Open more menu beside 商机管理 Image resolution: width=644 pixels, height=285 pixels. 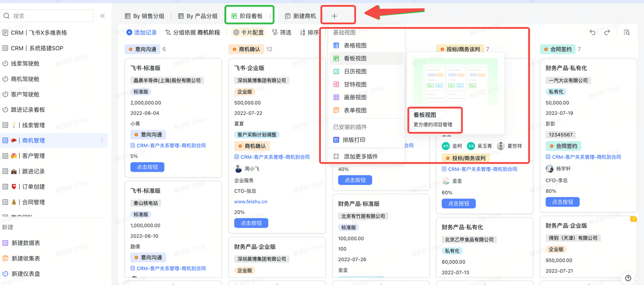pyautogui.click(x=102, y=140)
